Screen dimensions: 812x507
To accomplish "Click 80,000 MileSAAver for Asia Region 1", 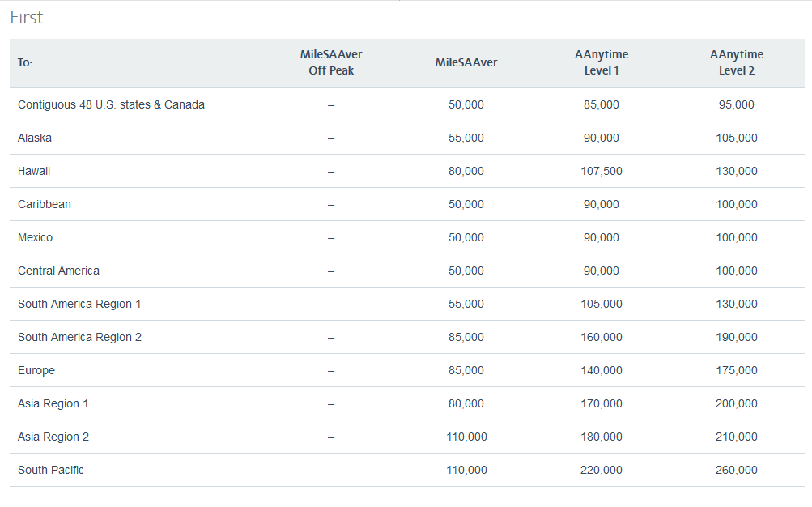I will (x=466, y=403).
